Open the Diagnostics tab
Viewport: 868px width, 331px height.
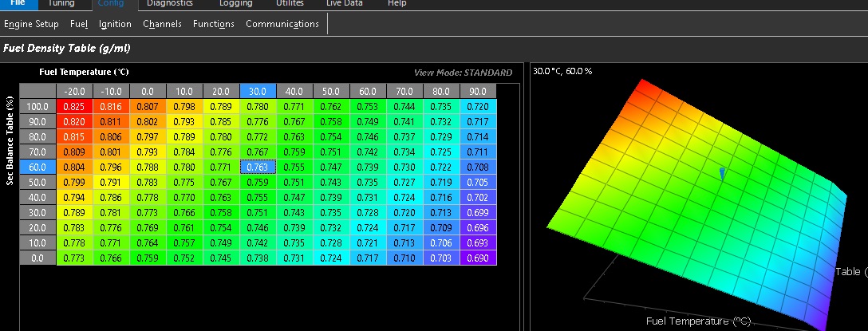click(169, 4)
